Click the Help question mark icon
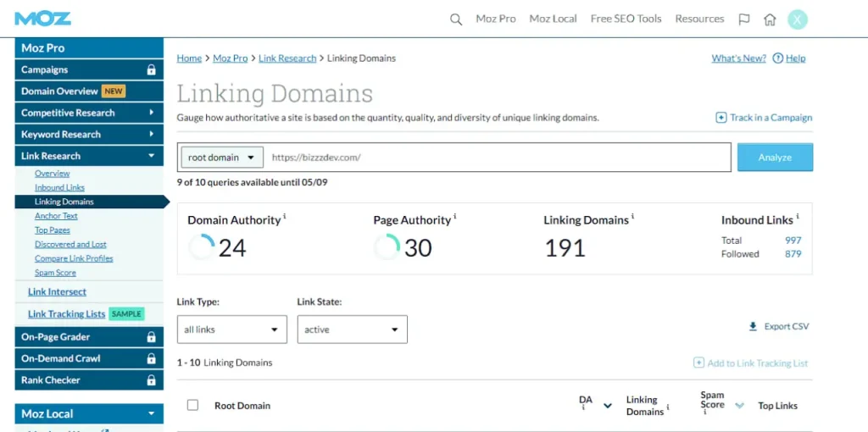Image resolution: width=868 pixels, height=432 pixels. [x=778, y=58]
